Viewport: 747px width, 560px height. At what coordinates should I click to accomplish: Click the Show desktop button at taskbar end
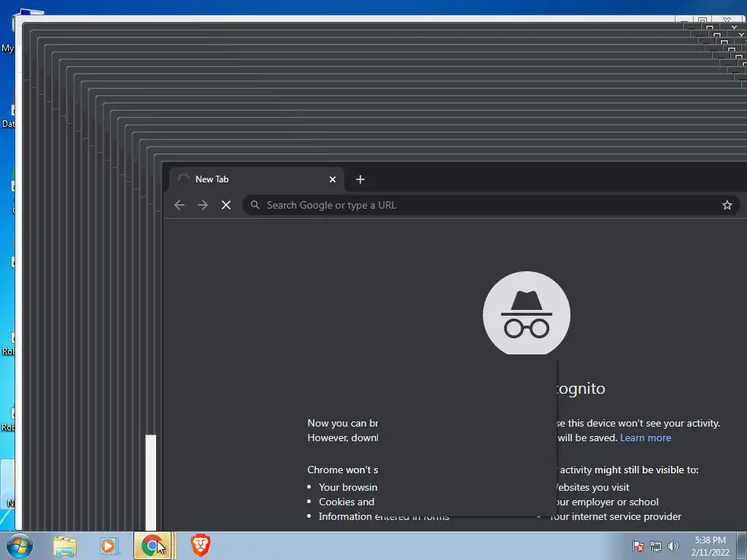pyautogui.click(x=742, y=545)
